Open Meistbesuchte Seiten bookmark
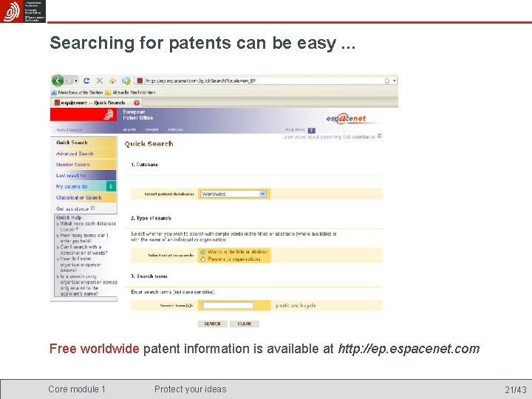Viewport: 532px width, 399px height. click(x=77, y=92)
